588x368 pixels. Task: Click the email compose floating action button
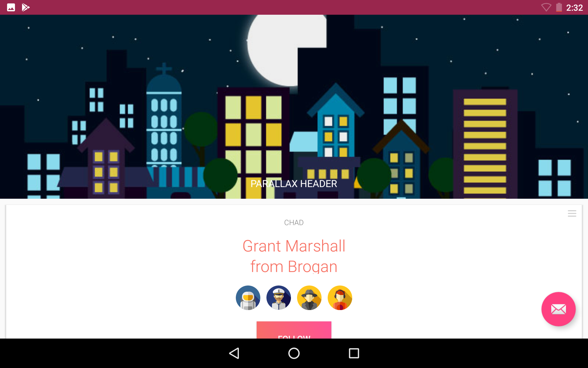tap(558, 309)
